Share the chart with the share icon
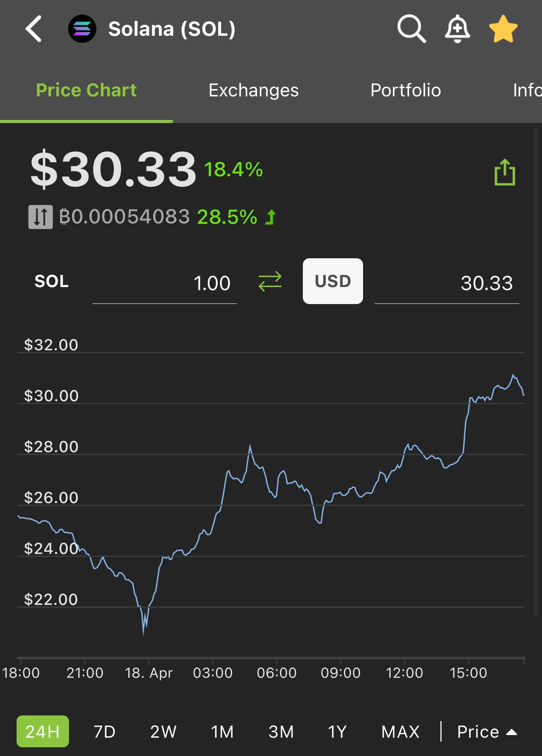Image resolution: width=542 pixels, height=756 pixels. (x=505, y=172)
